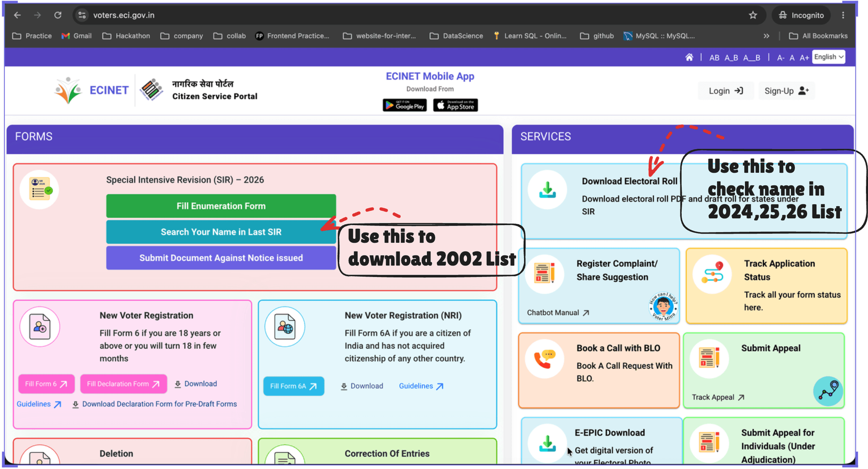Click Download link in New Voter Registration card

tap(196, 384)
